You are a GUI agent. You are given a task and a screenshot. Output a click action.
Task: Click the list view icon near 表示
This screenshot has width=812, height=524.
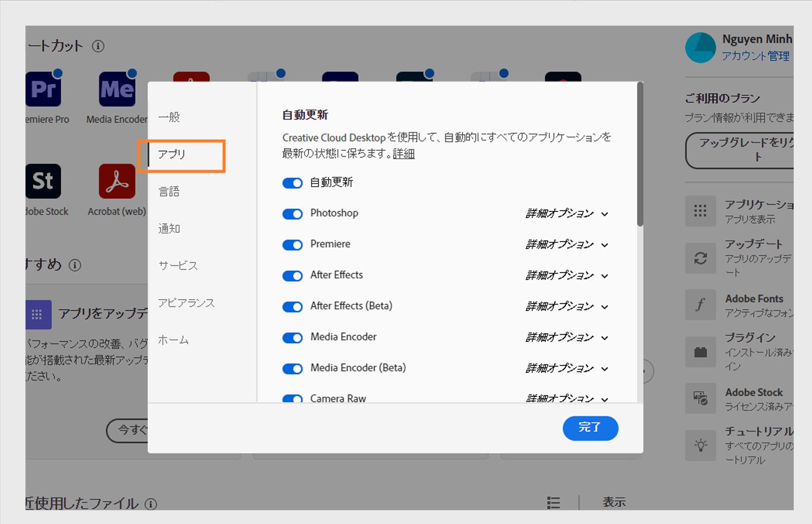553,503
